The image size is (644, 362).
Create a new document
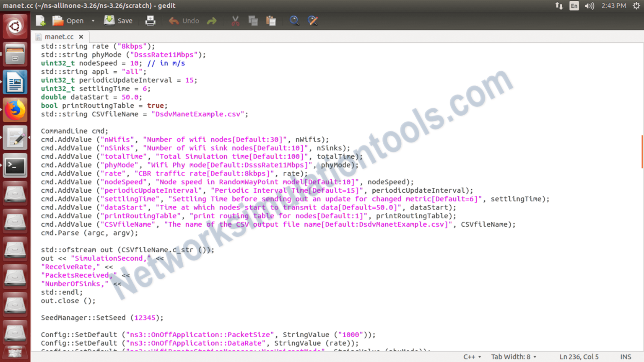(40, 20)
